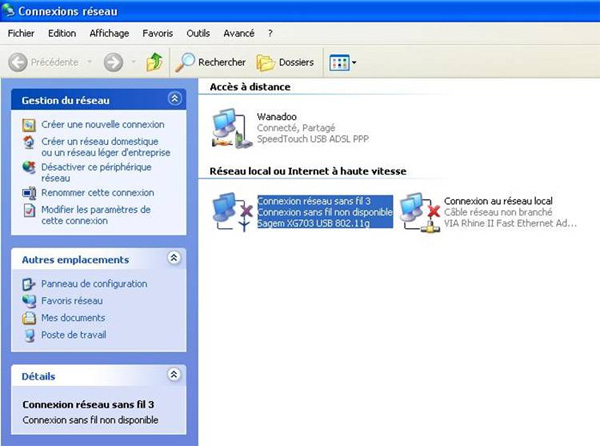Click the Favoris réseau icon
This screenshot has height=446, width=600.
(29, 301)
